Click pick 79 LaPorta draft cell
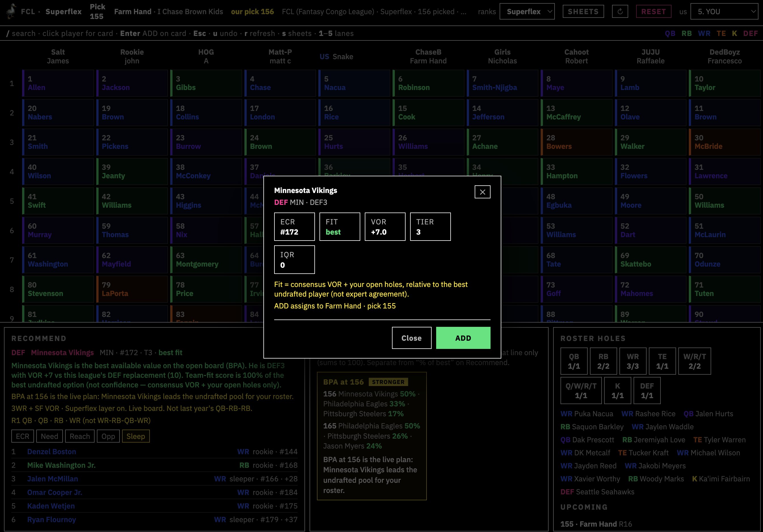Image resolution: width=763 pixels, height=532 pixels. pyautogui.click(x=132, y=289)
